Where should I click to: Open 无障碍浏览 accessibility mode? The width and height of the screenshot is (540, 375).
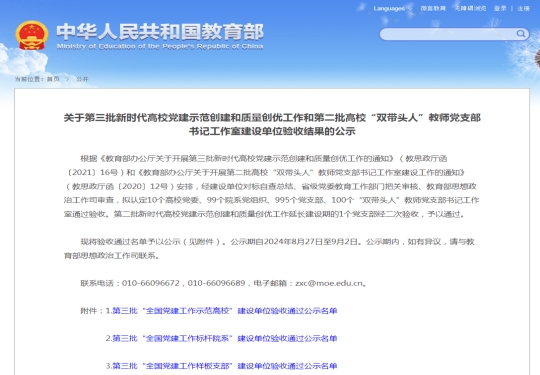(x=470, y=8)
